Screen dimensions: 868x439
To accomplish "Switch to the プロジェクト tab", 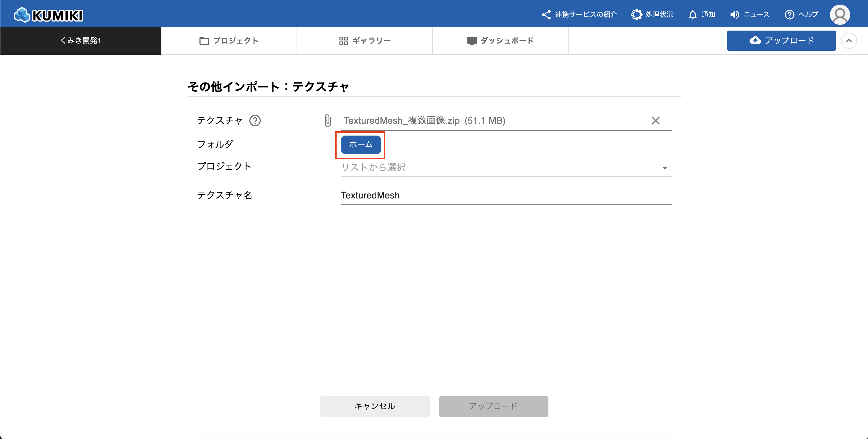I will [x=229, y=40].
